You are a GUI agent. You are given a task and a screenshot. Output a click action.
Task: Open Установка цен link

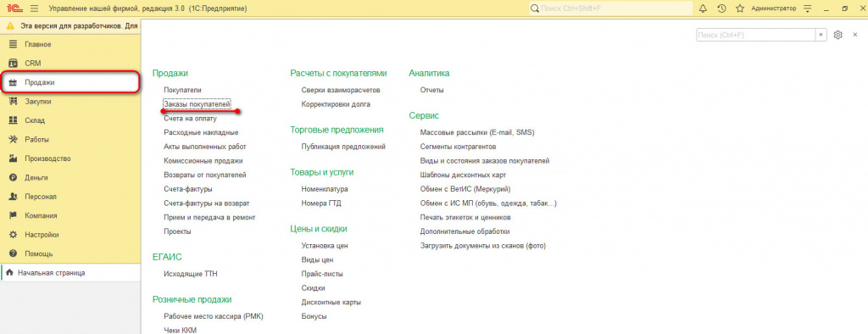click(x=325, y=245)
